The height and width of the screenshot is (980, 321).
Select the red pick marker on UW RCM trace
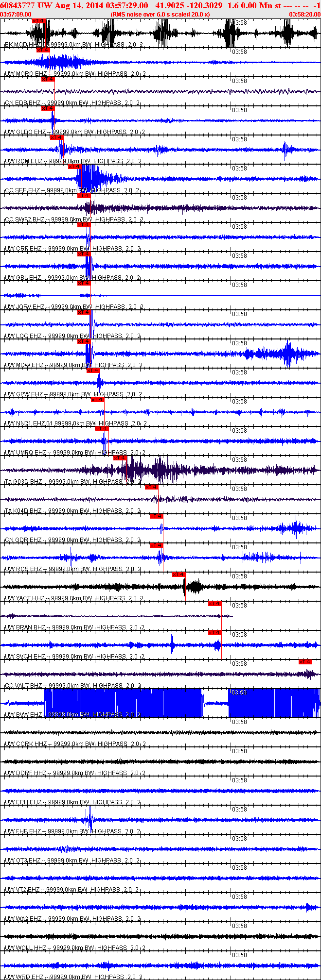(57, 137)
